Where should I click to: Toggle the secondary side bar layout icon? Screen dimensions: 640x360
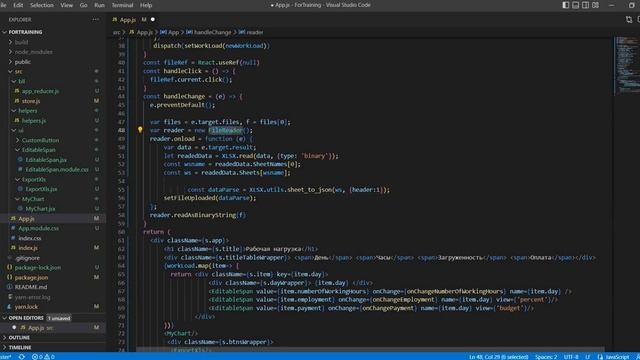[x=585, y=5]
